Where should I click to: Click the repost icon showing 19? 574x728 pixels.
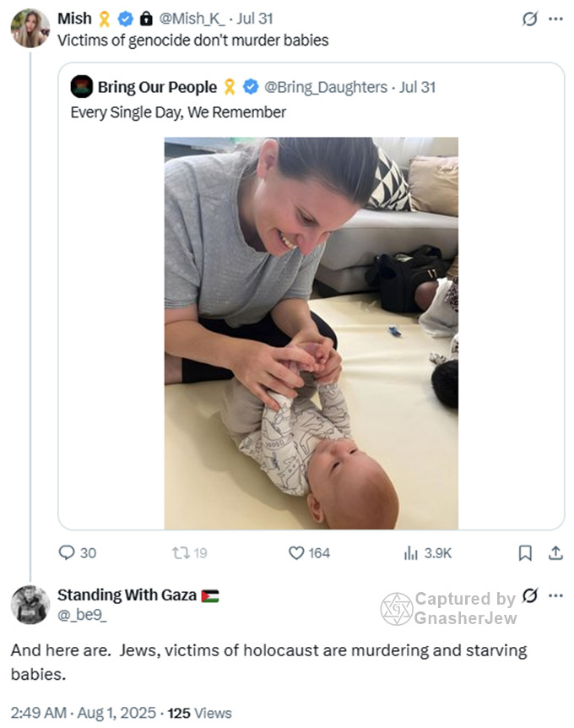[x=180, y=553]
